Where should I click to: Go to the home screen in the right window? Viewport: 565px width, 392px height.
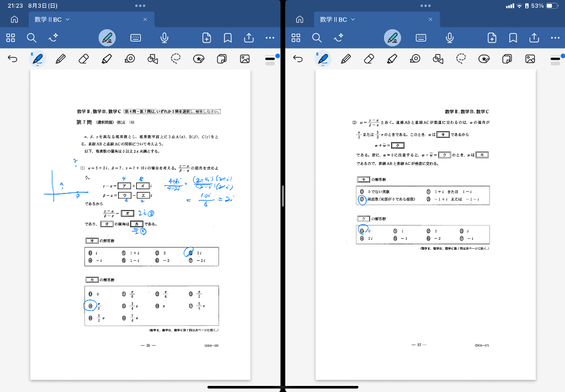click(300, 19)
